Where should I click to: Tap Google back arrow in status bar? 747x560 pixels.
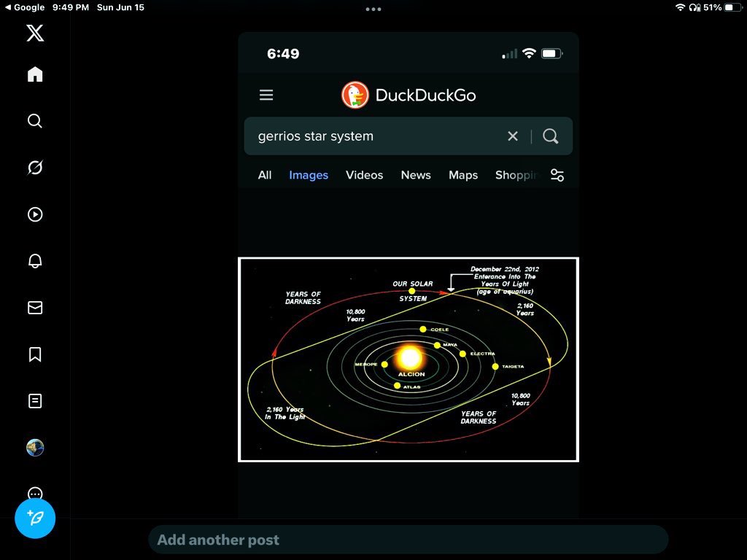(25, 7)
